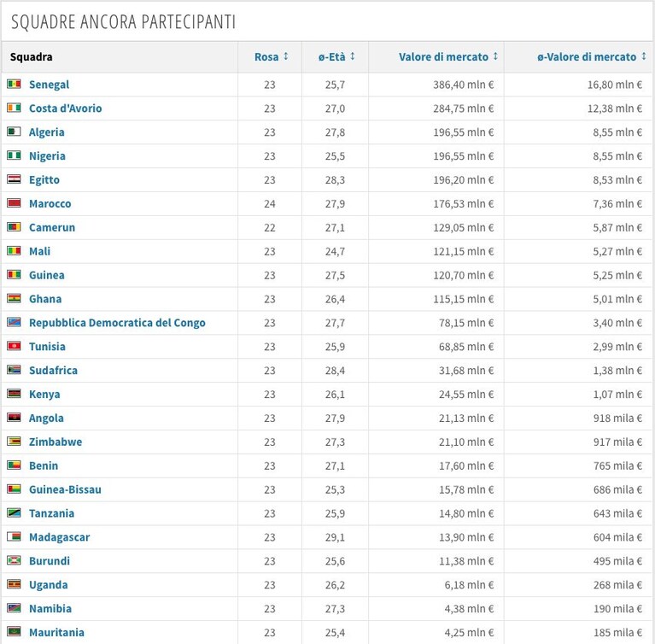Open the Madagascar team link

pyautogui.click(x=59, y=537)
